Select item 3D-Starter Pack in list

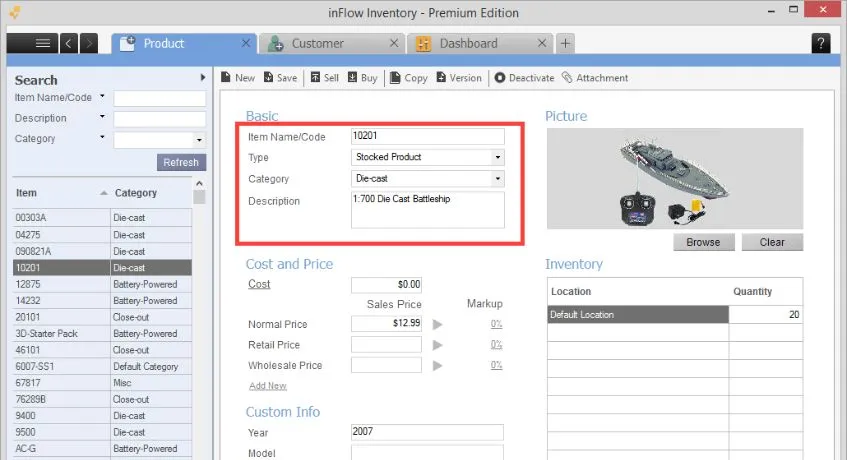coord(102,334)
